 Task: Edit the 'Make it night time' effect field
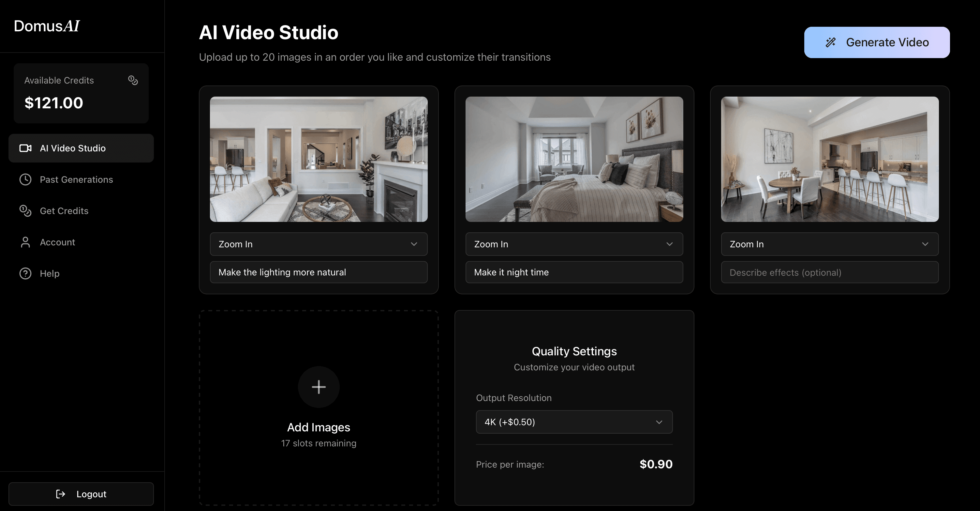point(574,272)
